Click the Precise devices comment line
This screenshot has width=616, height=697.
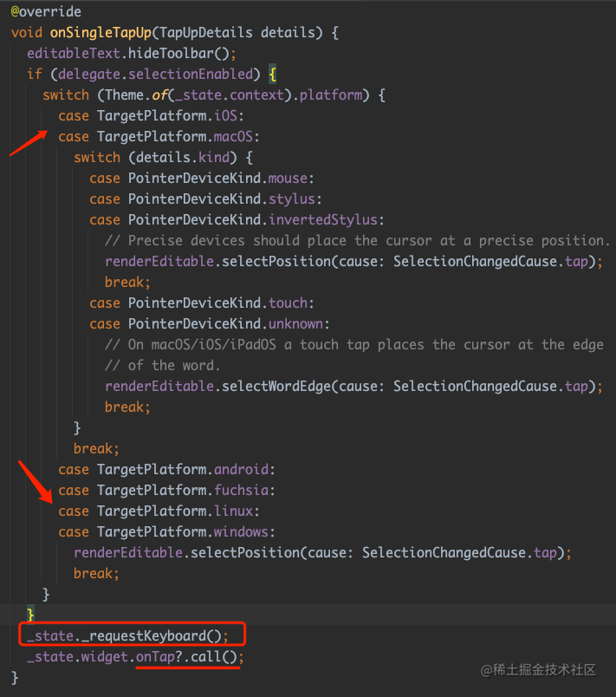coord(358,241)
